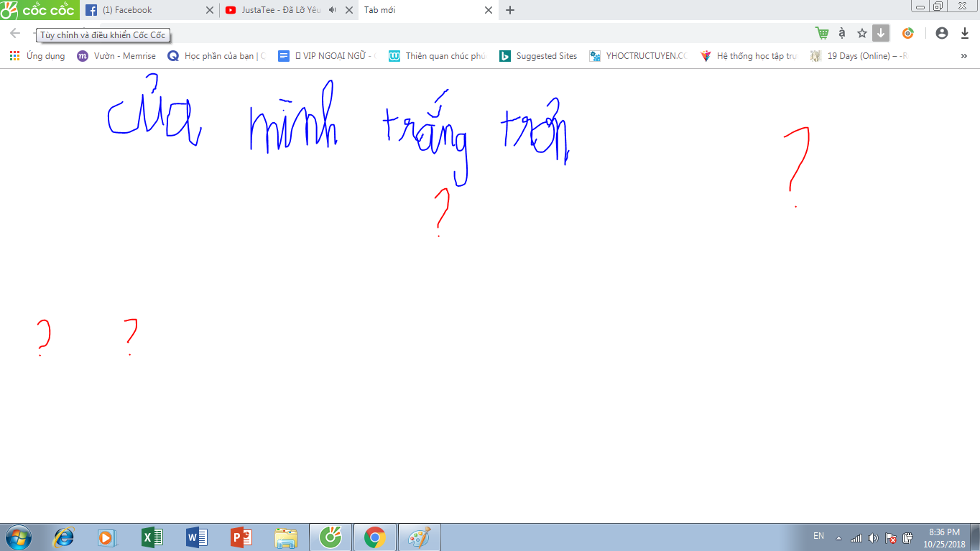The image size is (980, 551).
Task: Open the taskbar volume control
Action: click(x=873, y=537)
